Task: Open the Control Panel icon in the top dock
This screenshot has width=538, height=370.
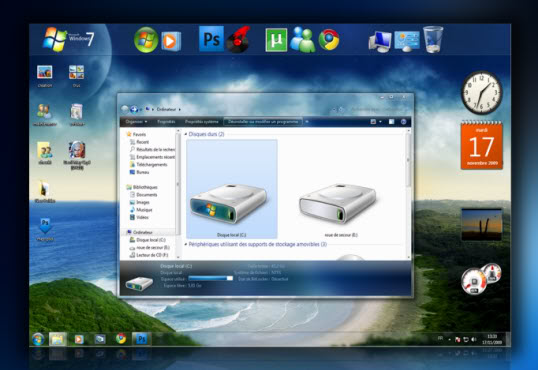Action: click(407, 41)
